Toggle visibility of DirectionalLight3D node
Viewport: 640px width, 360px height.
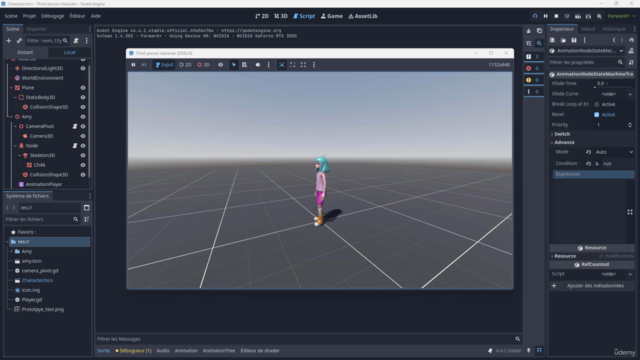83,68
